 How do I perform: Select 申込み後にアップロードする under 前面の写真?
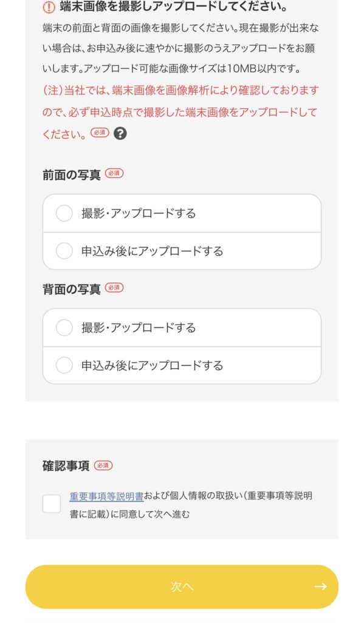coord(182,251)
